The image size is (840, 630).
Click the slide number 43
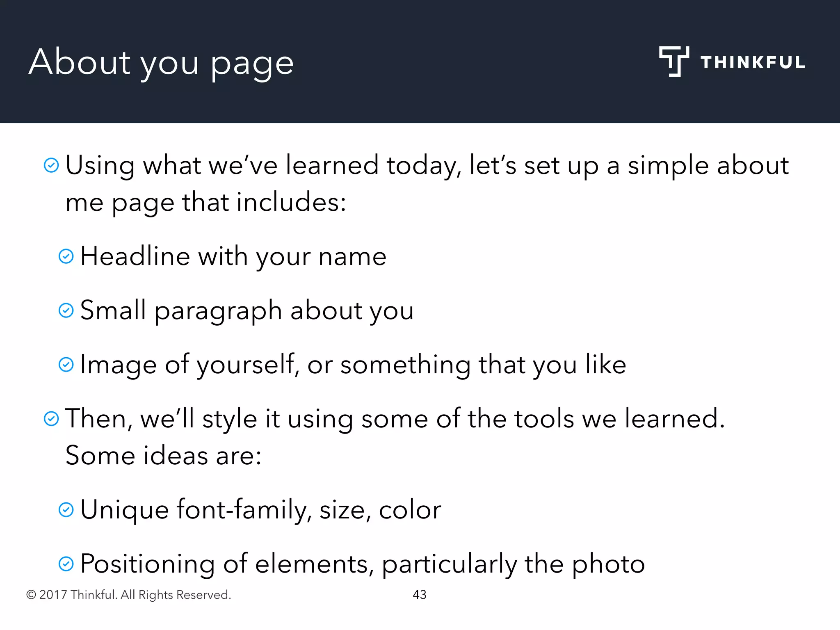coord(420,595)
